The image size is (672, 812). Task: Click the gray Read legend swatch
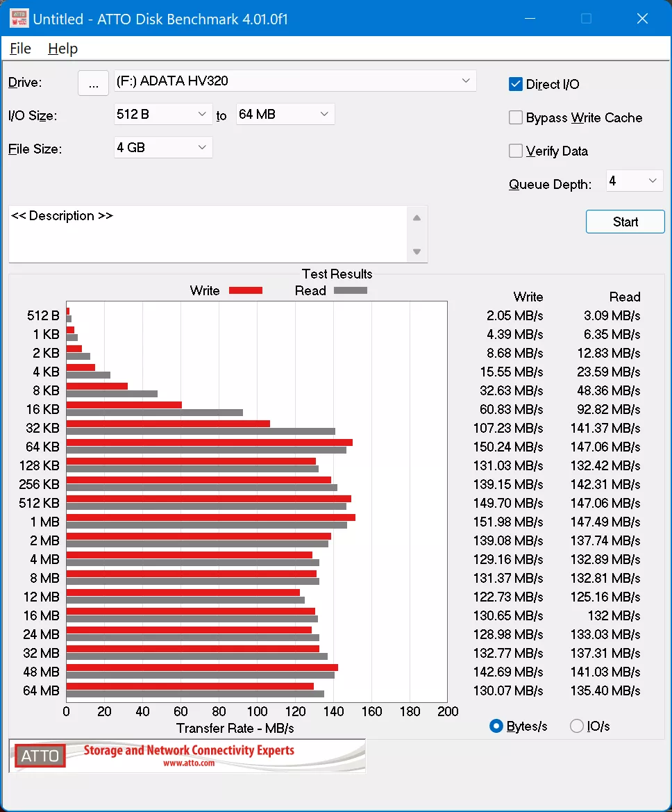pyautogui.click(x=351, y=290)
